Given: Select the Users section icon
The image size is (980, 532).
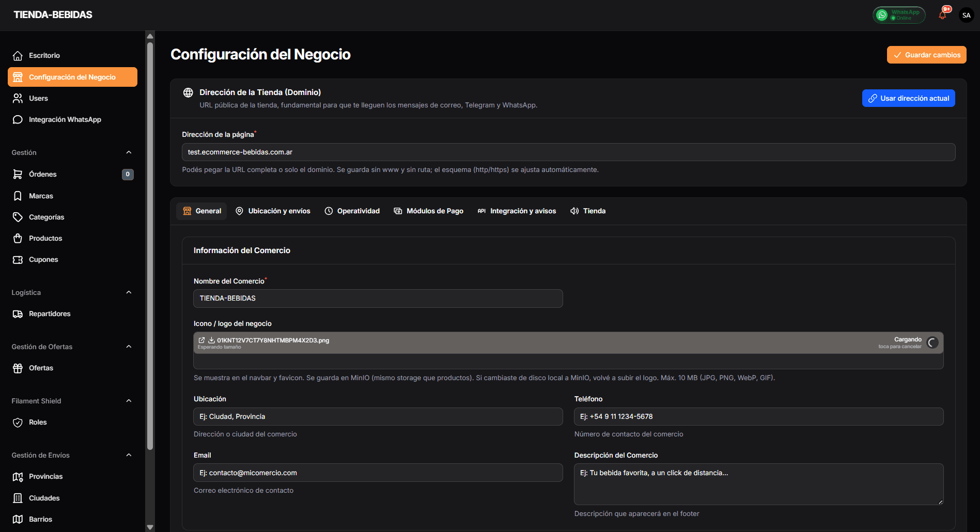Looking at the screenshot, I should pos(18,98).
